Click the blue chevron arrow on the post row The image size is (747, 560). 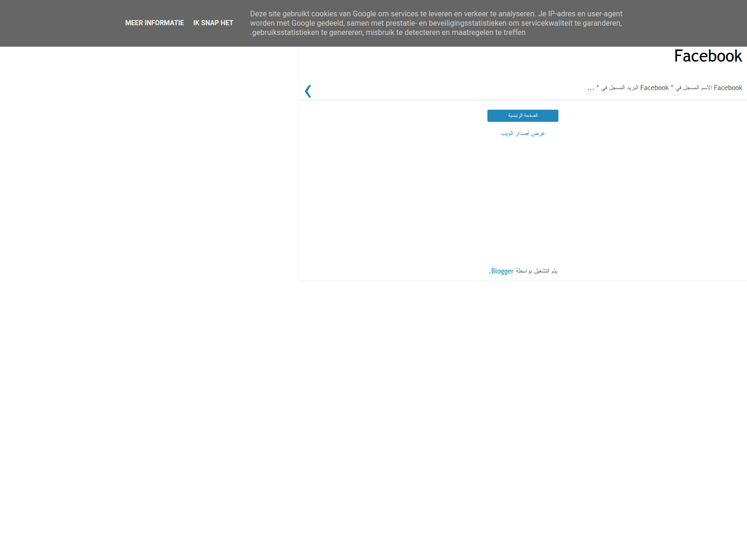308,91
